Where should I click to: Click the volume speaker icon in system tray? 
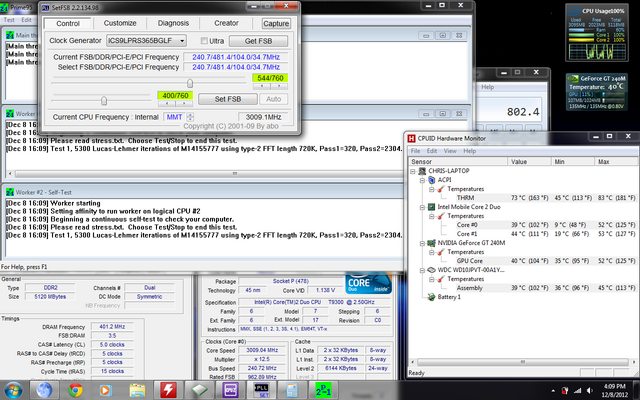point(590,391)
